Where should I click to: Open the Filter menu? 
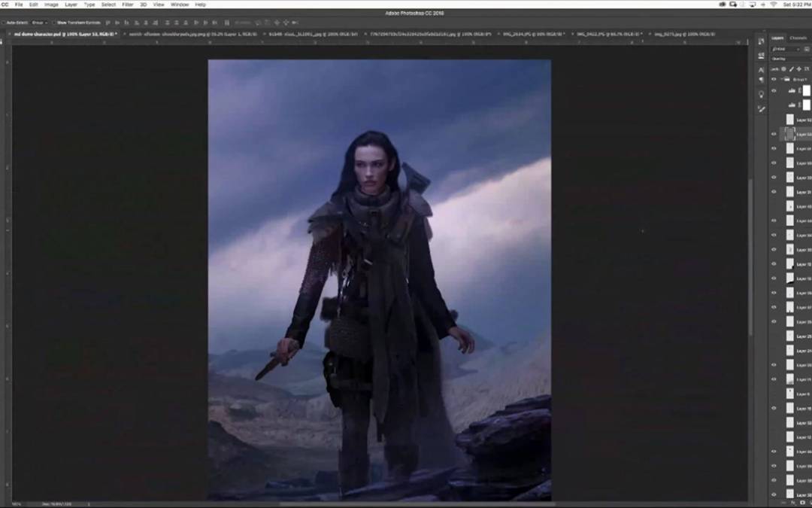tap(128, 5)
